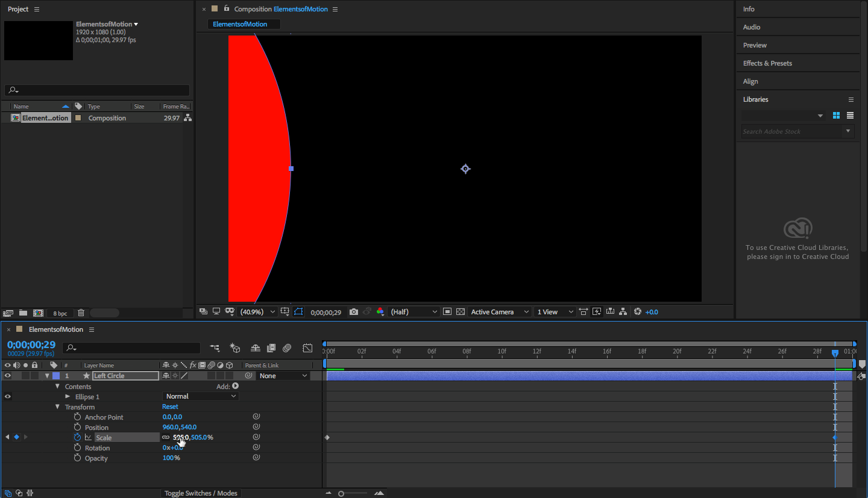Viewport: 868px width, 498px height.
Task: Open the Effects & Presets panel
Action: pos(767,63)
